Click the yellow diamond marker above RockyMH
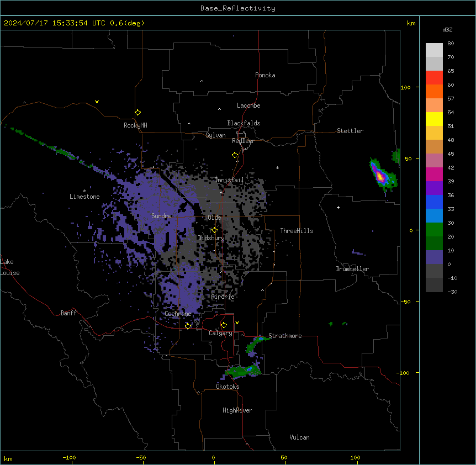476x465 pixels. [x=138, y=113]
